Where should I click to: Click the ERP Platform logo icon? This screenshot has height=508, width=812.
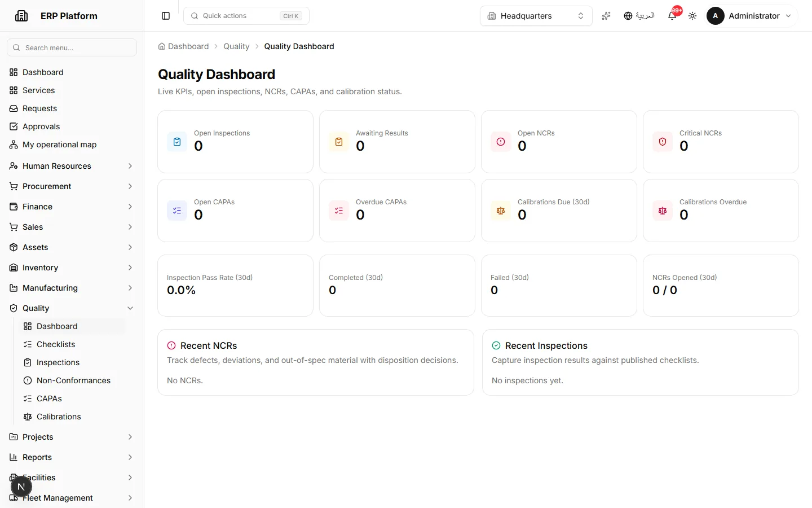point(21,16)
